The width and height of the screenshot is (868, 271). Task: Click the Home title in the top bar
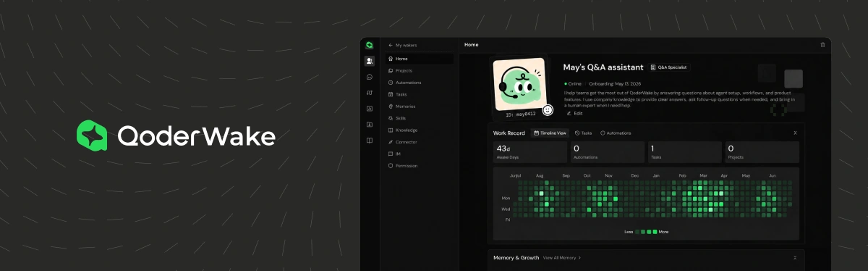tap(471, 45)
